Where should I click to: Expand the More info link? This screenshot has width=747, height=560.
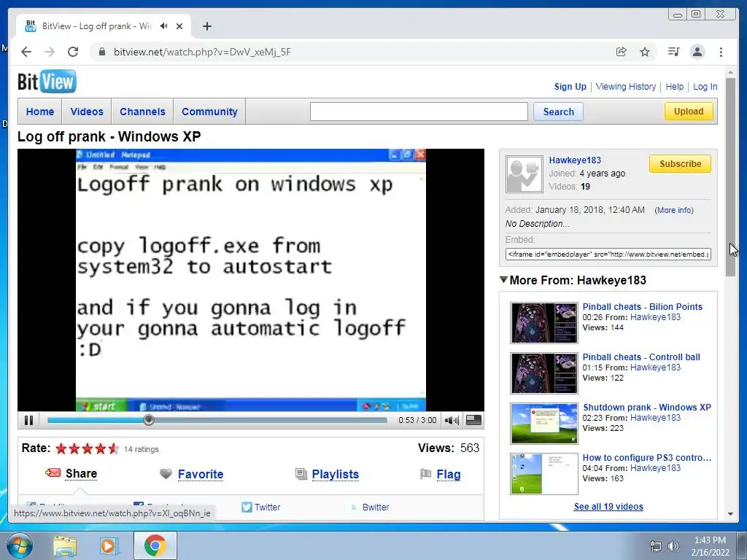click(674, 210)
